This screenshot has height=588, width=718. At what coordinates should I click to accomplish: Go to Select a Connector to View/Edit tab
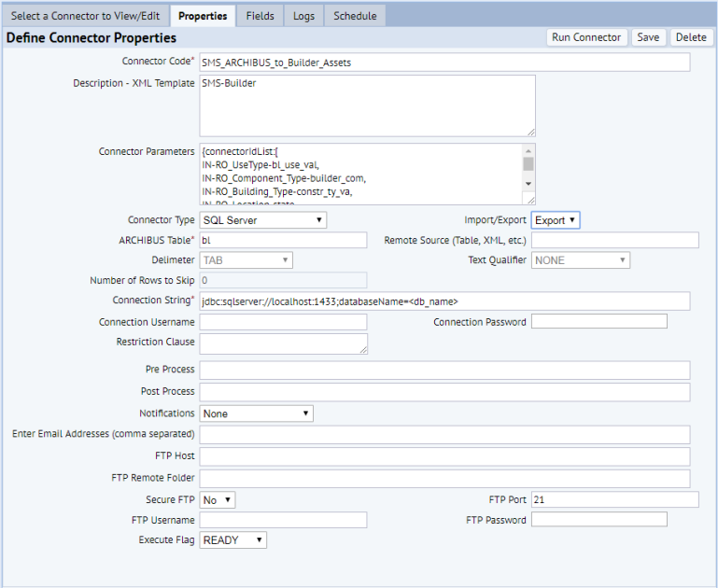[87, 16]
